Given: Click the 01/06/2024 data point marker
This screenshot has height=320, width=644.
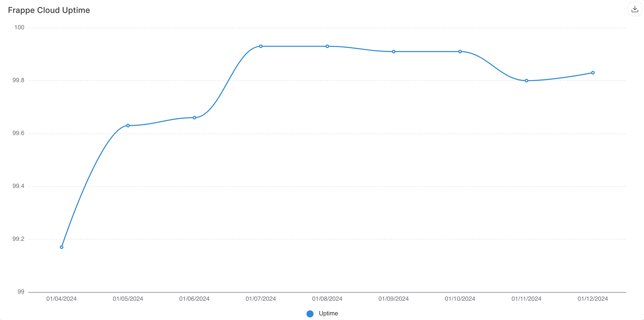Looking at the screenshot, I should click(195, 117).
